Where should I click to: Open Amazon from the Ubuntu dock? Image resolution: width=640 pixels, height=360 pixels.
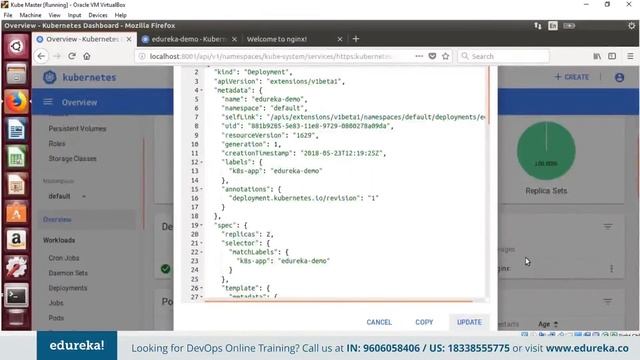16,240
